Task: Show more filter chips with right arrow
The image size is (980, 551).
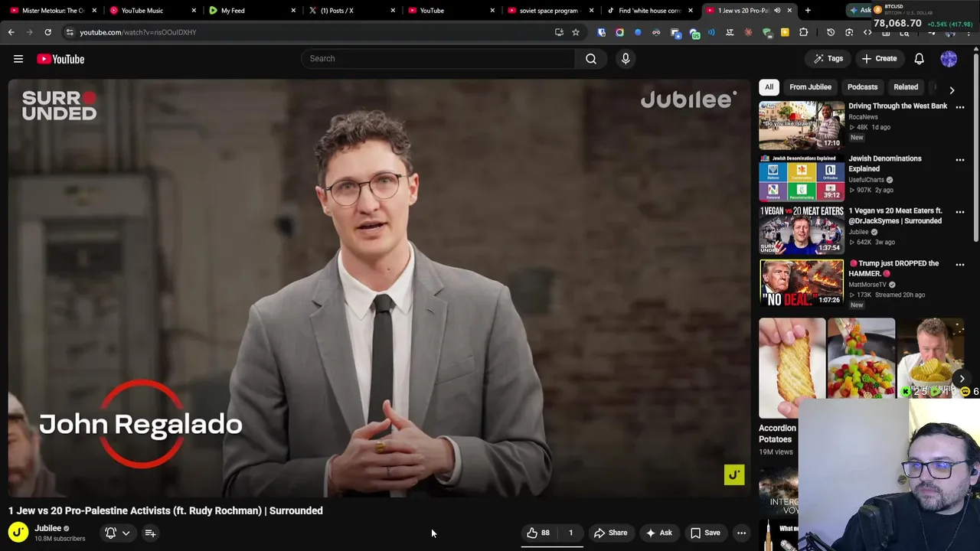Action: pos(952,90)
